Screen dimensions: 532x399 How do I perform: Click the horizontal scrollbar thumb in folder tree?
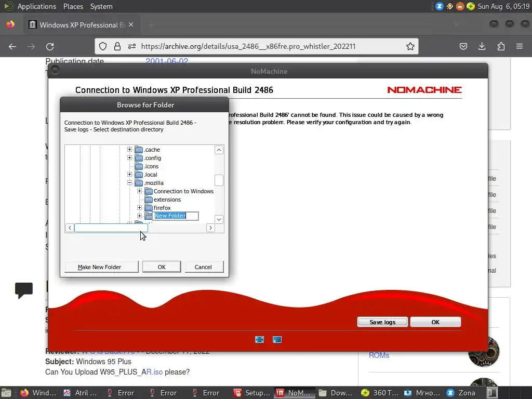(x=111, y=228)
